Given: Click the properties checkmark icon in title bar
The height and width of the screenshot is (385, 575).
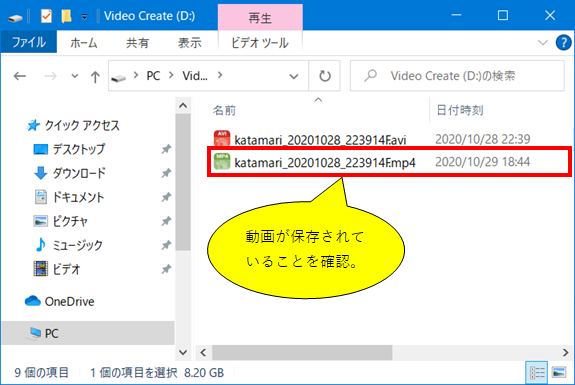Looking at the screenshot, I should 47,16.
